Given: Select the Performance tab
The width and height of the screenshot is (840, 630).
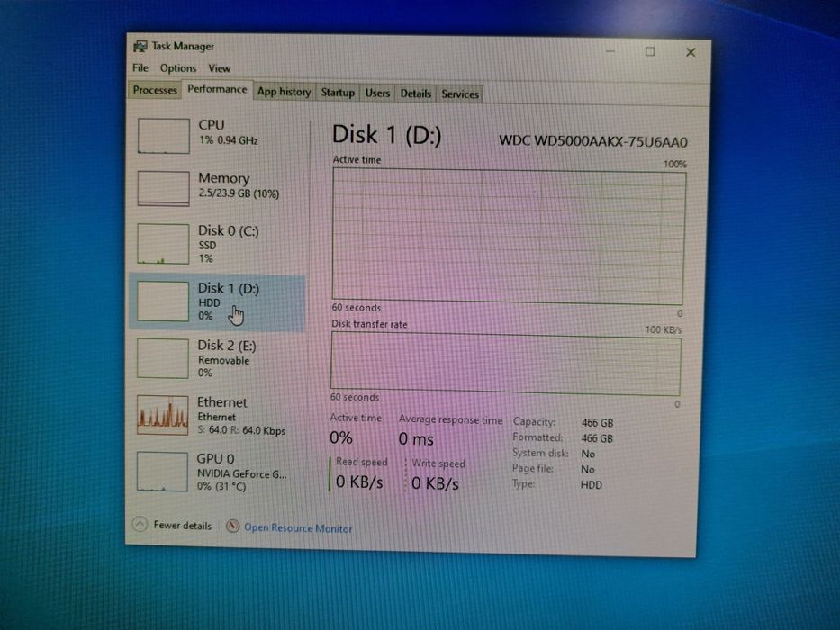Looking at the screenshot, I should coord(217,89).
